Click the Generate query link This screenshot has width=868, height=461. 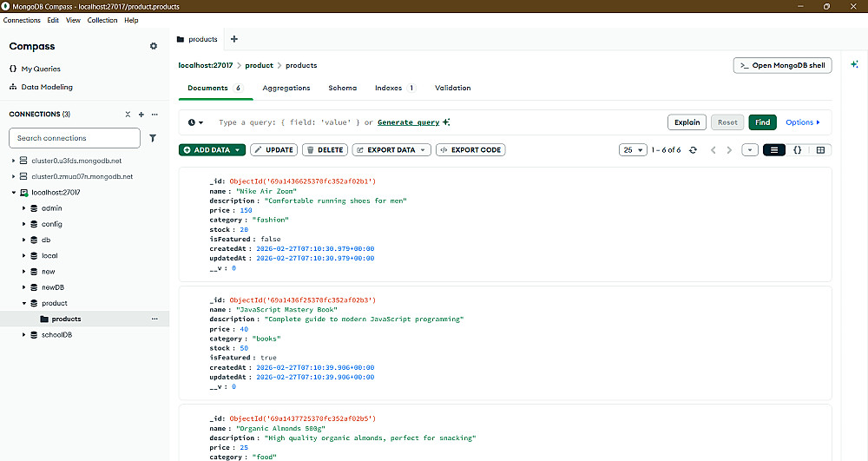(408, 122)
